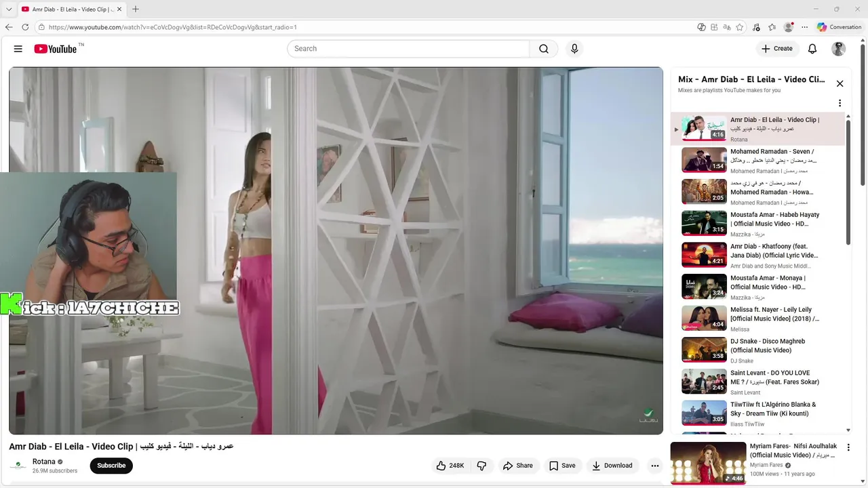
Task: Dislike the video with thumbs down
Action: click(482, 466)
